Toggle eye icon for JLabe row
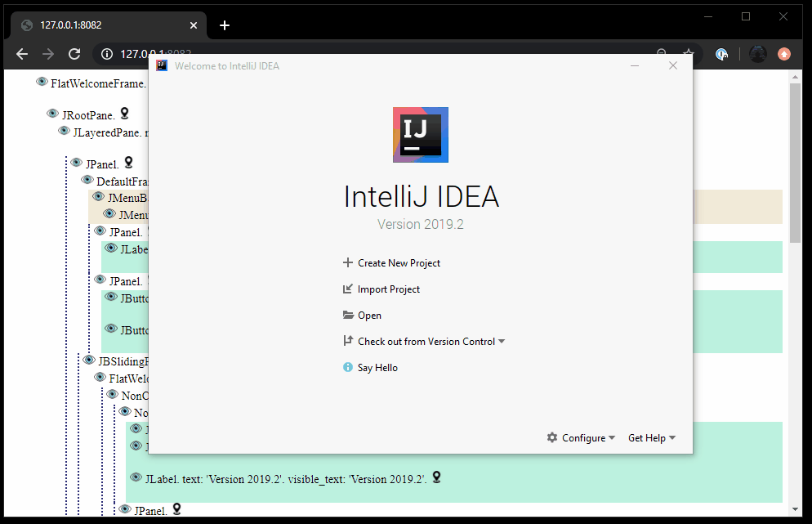This screenshot has width=812, height=524. [x=111, y=249]
